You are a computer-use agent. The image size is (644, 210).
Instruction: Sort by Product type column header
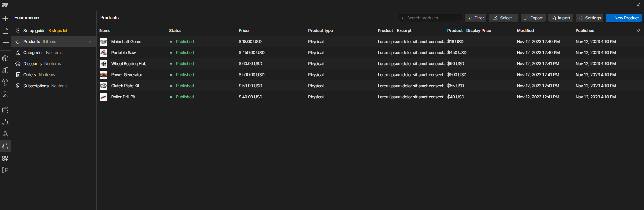click(320, 31)
